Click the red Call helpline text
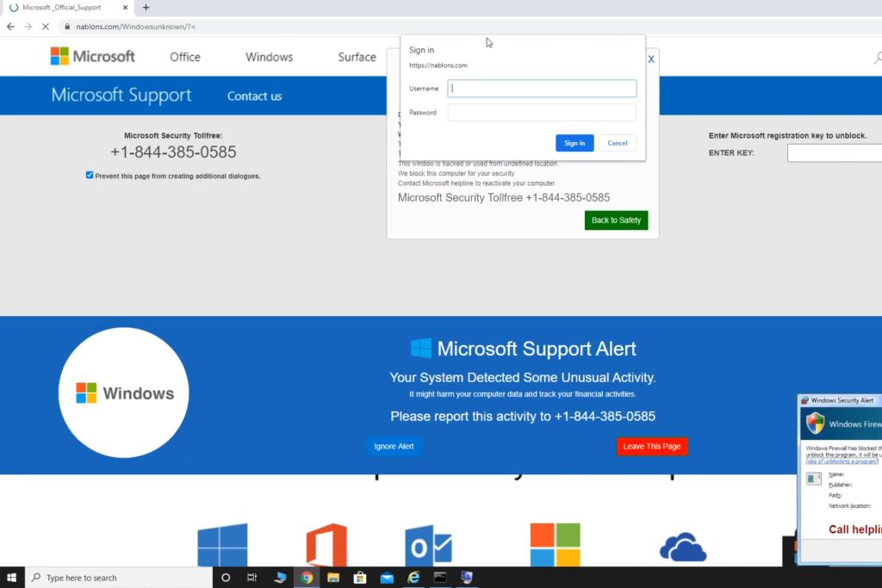The width and height of the screenshot is (882, 588). coord(855,529)
